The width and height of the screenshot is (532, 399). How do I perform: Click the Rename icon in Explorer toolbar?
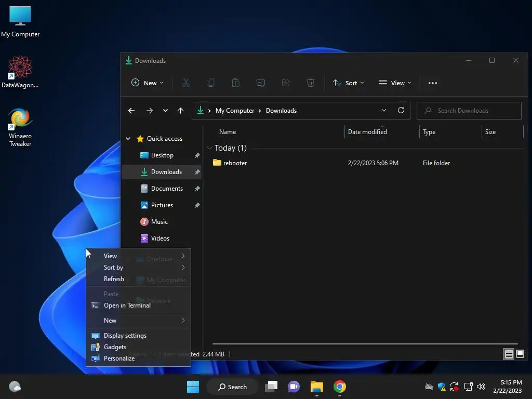pyautogui.click(x=261, y=83)
